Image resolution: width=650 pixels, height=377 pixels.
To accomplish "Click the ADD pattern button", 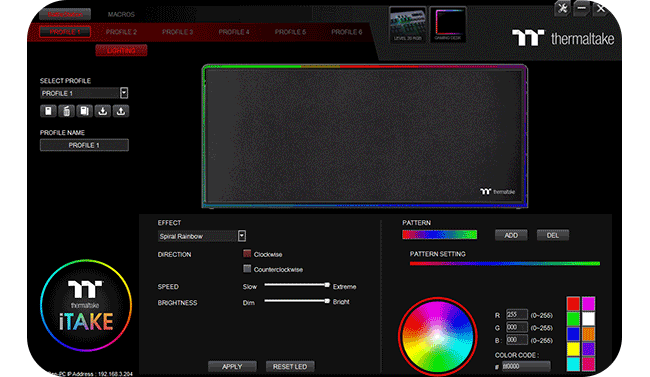I will click(511, 235).
